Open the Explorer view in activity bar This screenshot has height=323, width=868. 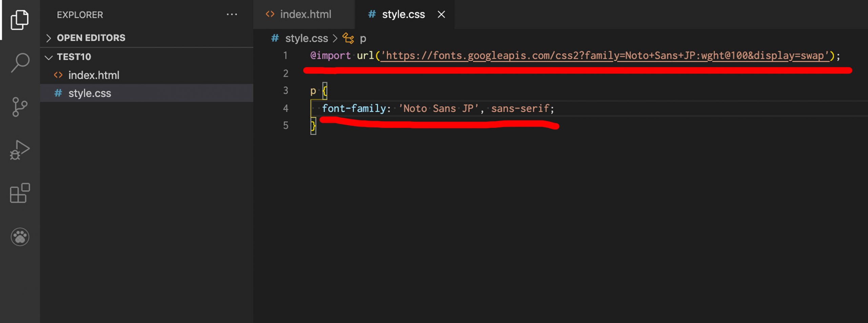[x=20, y=20]
